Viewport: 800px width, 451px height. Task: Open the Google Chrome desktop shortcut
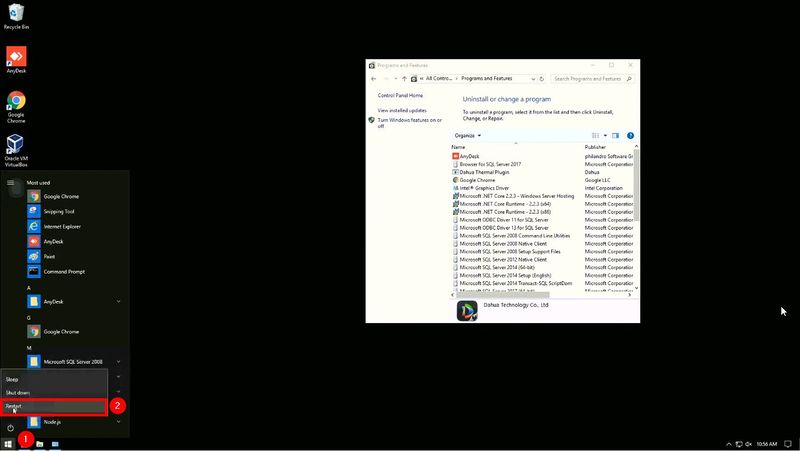[x=16, y=107]
